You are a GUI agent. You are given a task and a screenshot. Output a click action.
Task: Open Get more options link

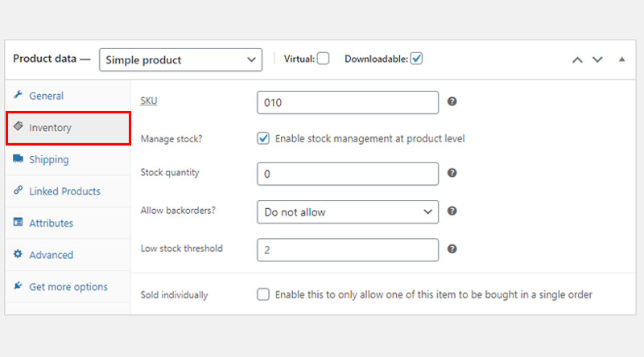click(68, 286)
